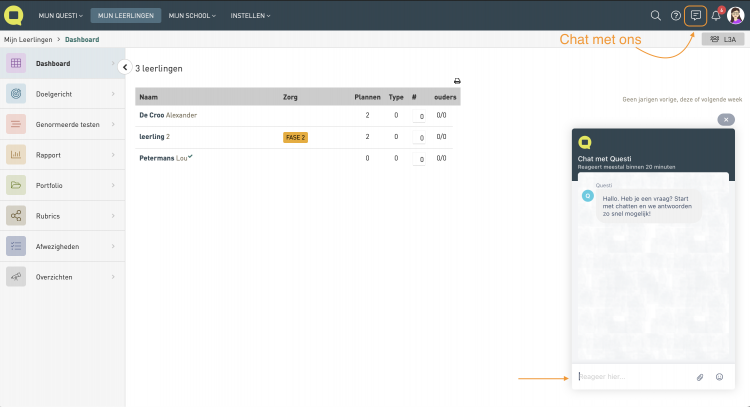
Task: Click the L3A class button
Action: coord(723,39)
